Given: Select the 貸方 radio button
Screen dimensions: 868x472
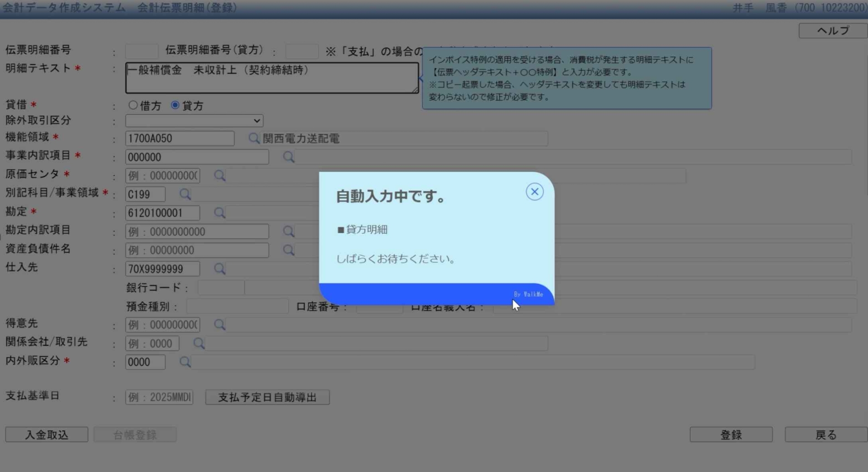Looking at the screenshot, I should (175, 105).
